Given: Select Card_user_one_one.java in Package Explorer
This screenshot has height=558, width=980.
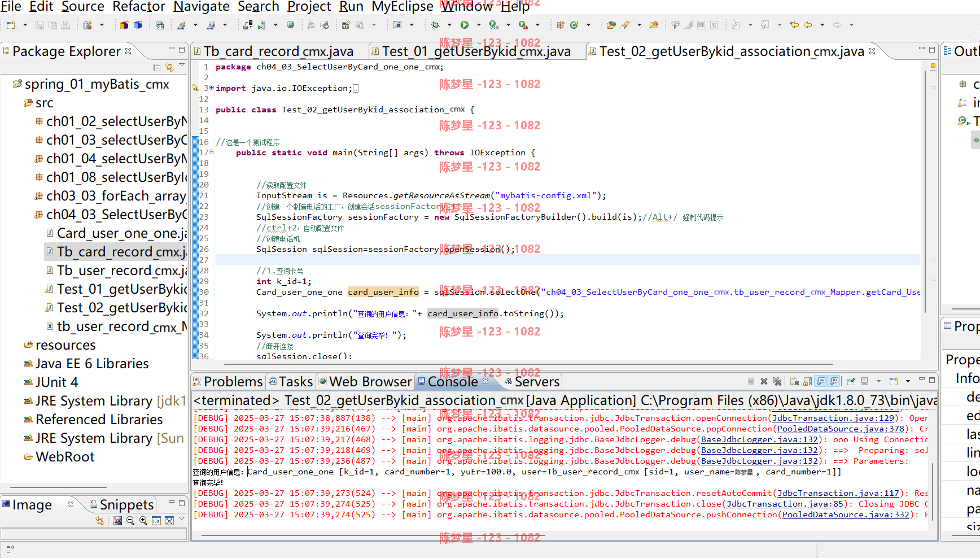Looking at the screenshot, I should coord(116,233).
